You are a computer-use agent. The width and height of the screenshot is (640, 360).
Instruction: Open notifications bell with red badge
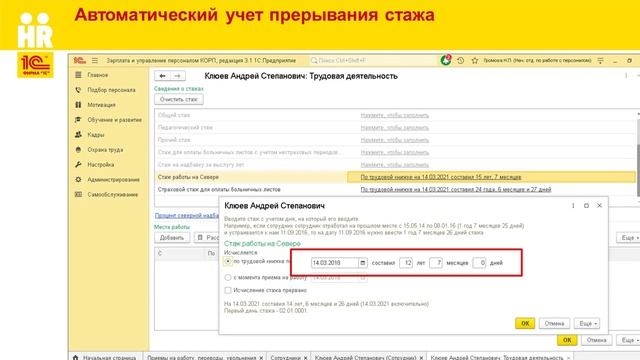pos(446,60)
